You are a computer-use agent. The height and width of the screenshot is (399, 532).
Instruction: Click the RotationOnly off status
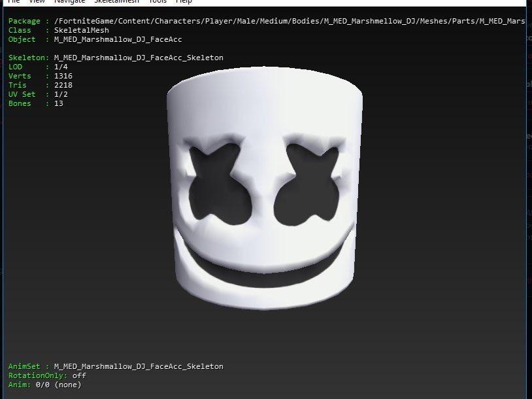47,375
